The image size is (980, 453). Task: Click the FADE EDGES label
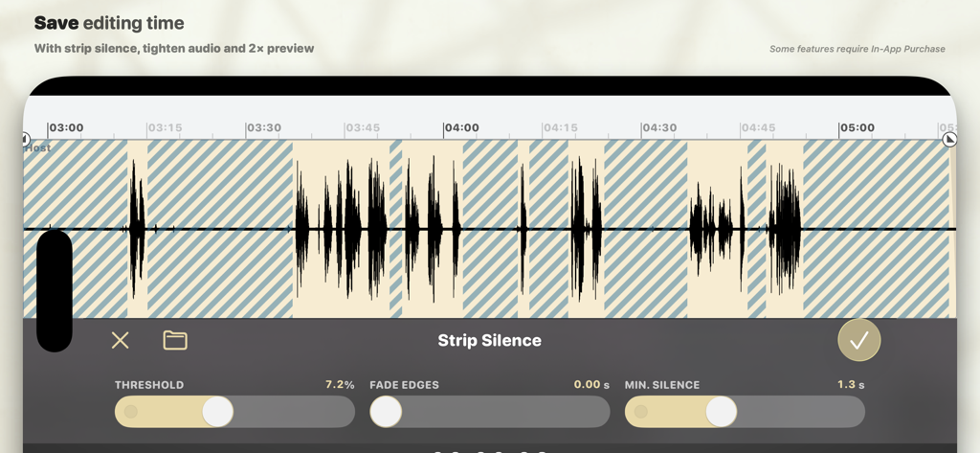405,385
